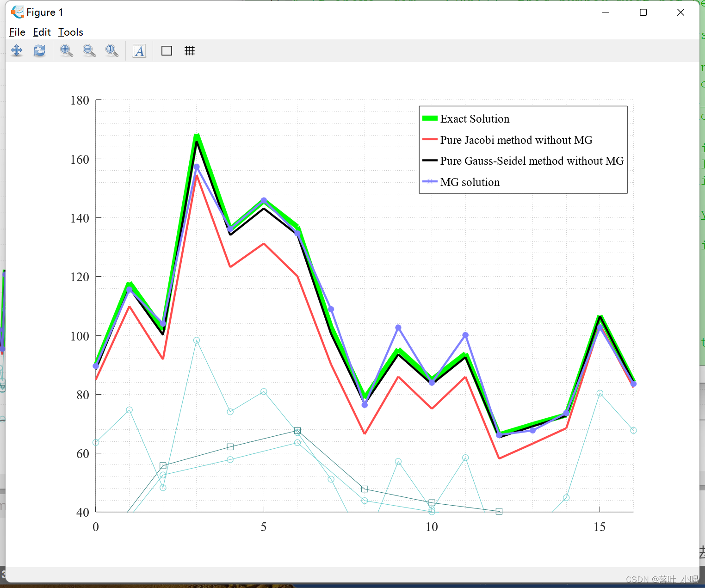This screenshot has width=705, height=588.
Task: Click the y-axis label 180
Action: click(x=80, y=100)
